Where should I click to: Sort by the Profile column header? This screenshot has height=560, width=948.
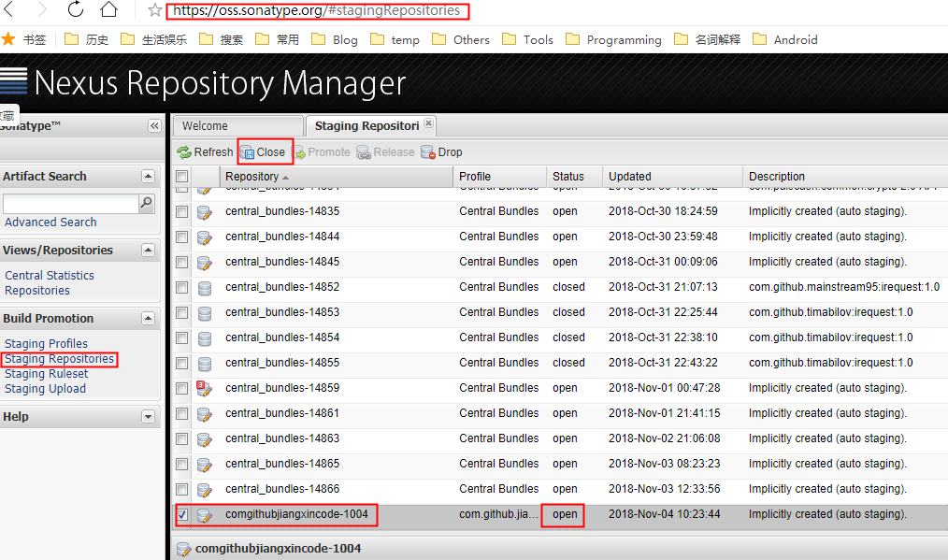coord(499,177)
